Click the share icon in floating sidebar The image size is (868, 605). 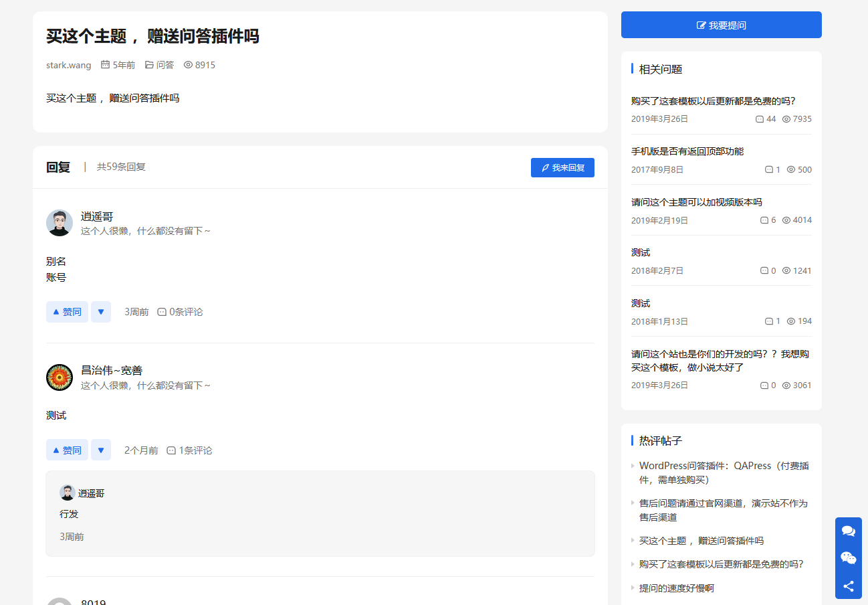(848, 586)
